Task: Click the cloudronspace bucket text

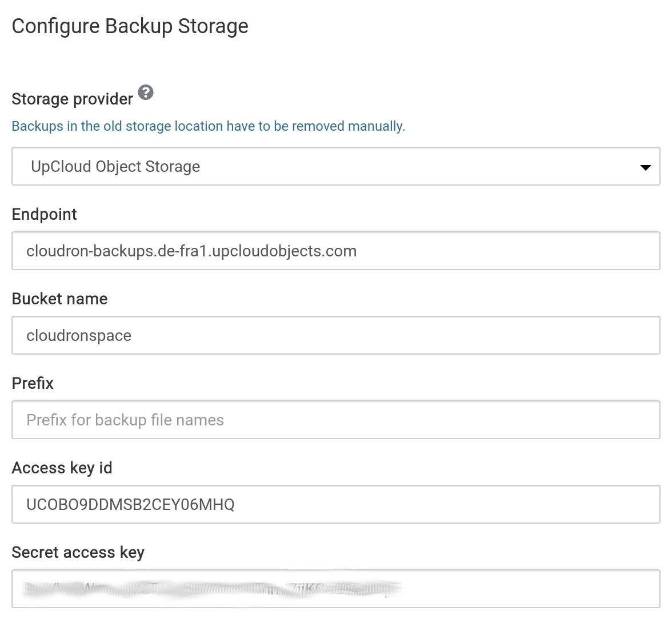Action: point(79,336)
